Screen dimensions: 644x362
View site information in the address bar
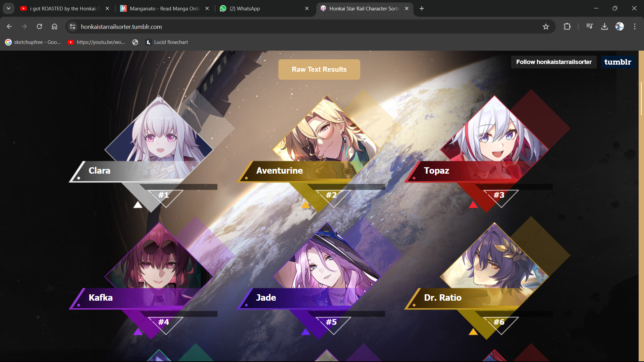pyautogui.click(x=72, y=26)
